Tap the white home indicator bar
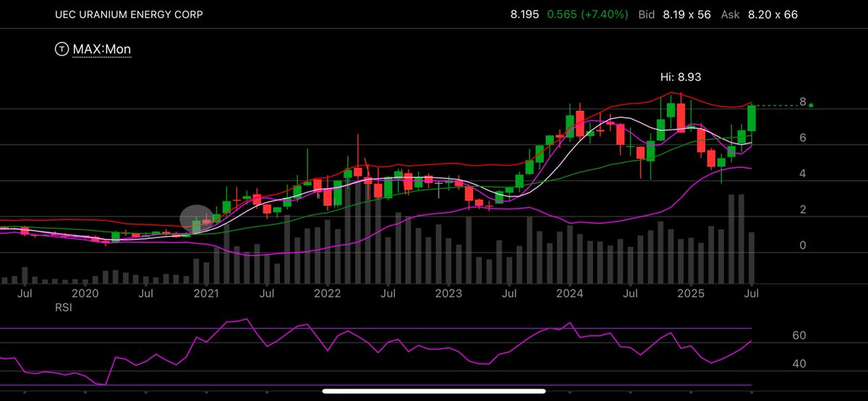Screen dimensions: 868x401 [433, 391]
